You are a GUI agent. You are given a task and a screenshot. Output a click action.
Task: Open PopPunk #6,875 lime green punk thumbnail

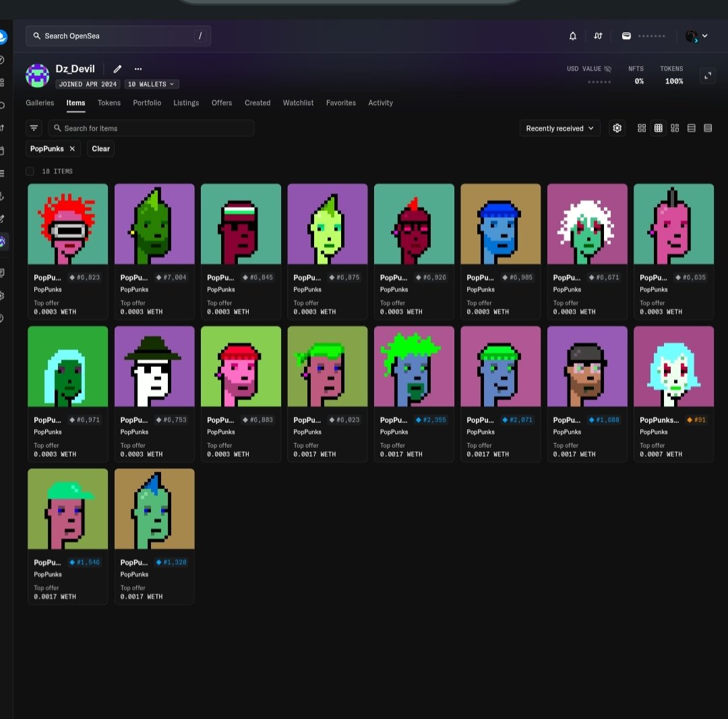(328, 224)
